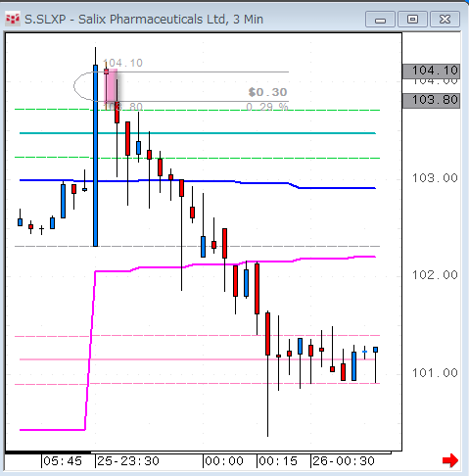Select the pink highlighted measurement box
Image resolution: width=469 pixels, height=476 pixels.
click(x=111, y=86)
